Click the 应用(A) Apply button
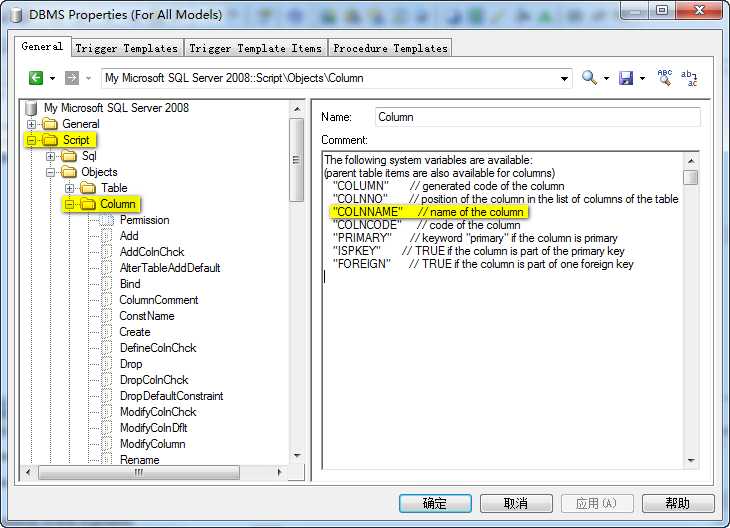Viewport: 730px width, 528px height. pos(597,503)
